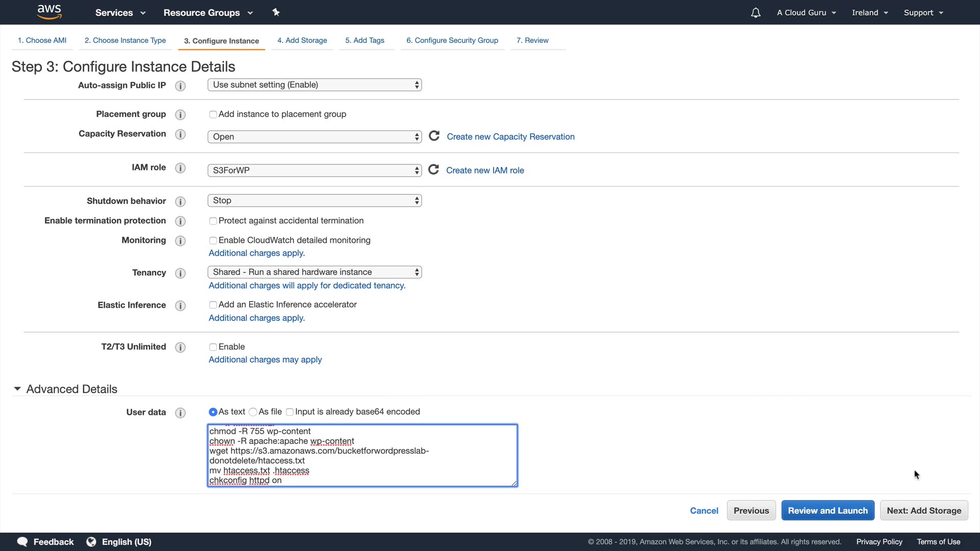This screenshot has height=551, width=980.
Task: Enable Protect against accidental termination
Action: pyautogui.click(x=213, y=221)
